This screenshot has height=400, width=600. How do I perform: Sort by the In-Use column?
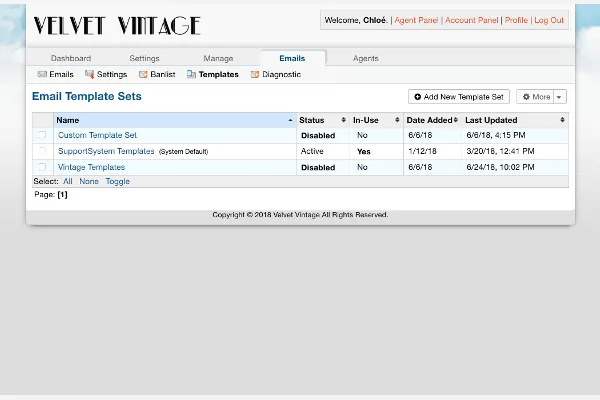[x=376, y=120]
